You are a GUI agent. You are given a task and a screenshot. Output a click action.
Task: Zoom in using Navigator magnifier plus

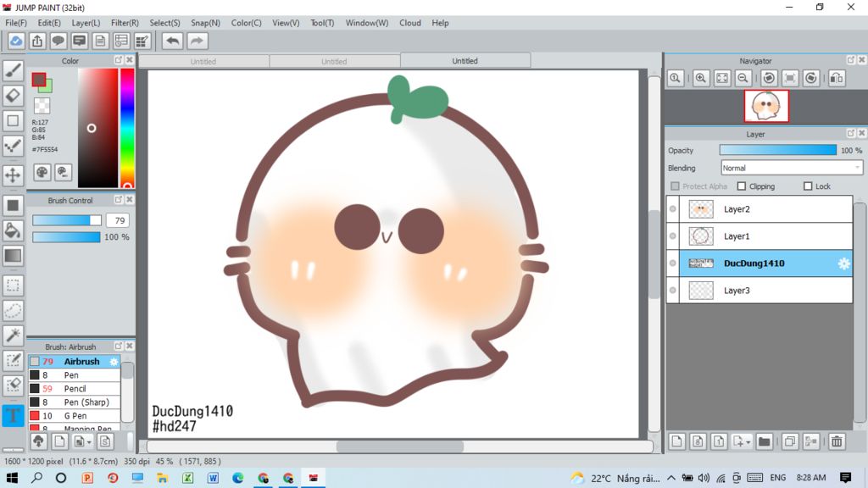(x=701, y=78)
